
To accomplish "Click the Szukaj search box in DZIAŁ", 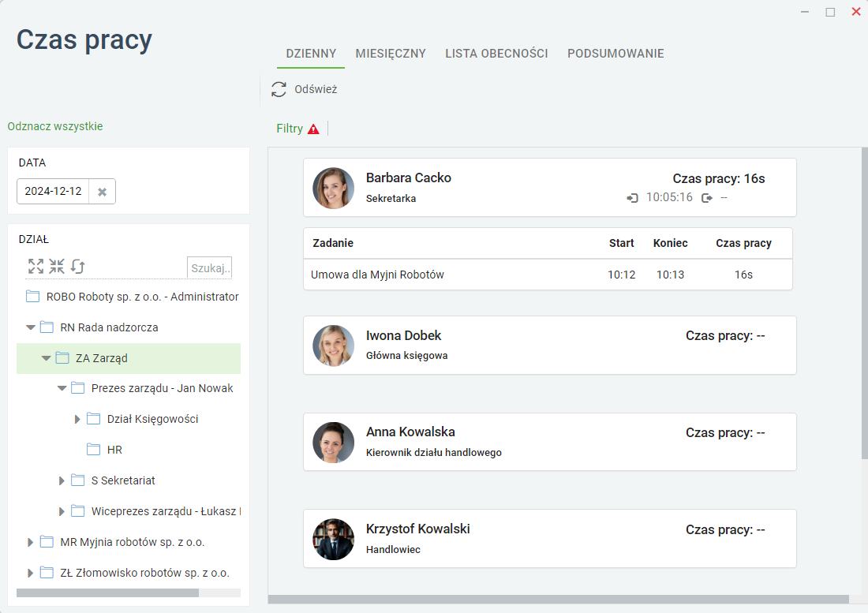I will [209, 267].
